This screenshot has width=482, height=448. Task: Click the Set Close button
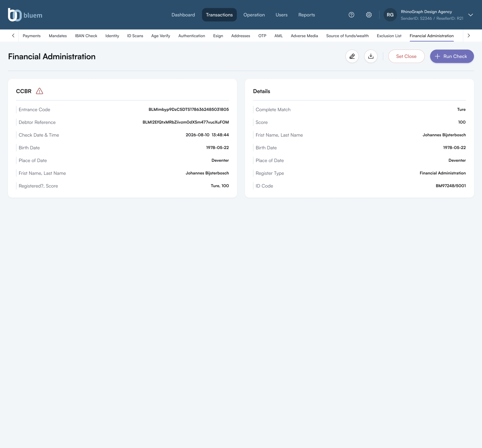click(x=406, y=56)
